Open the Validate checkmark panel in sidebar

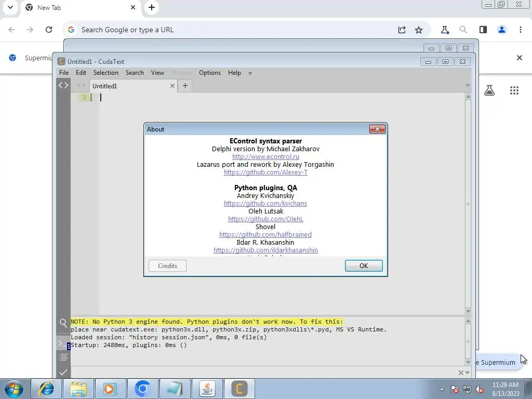(63, 372)
